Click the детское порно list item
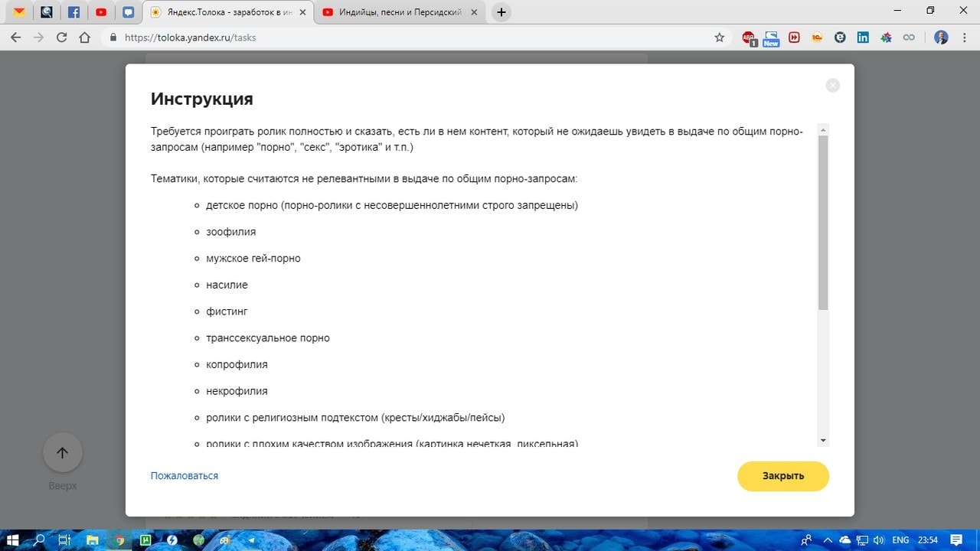Image resolution: width=980 pixels, height=551 pixels. [x=392, y=205]
